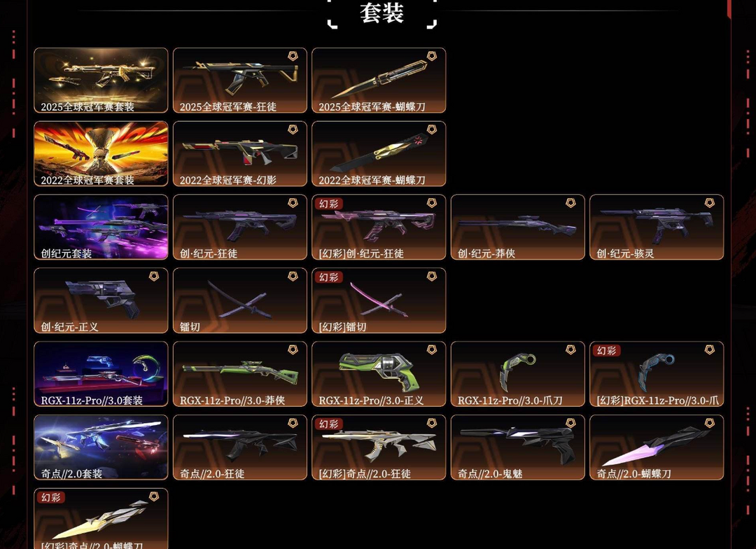
Task: Click the 幻彩 tag on RGX karambit
Action: click(606, 351)
